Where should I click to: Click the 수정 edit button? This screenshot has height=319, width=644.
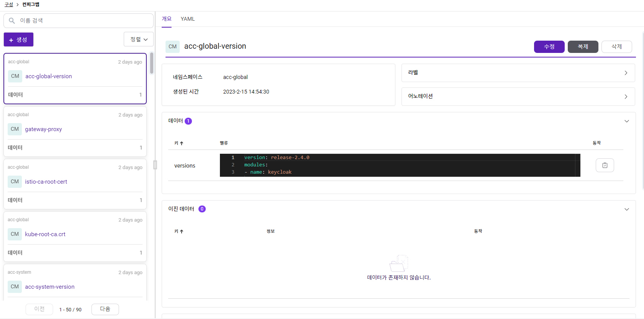549,47
